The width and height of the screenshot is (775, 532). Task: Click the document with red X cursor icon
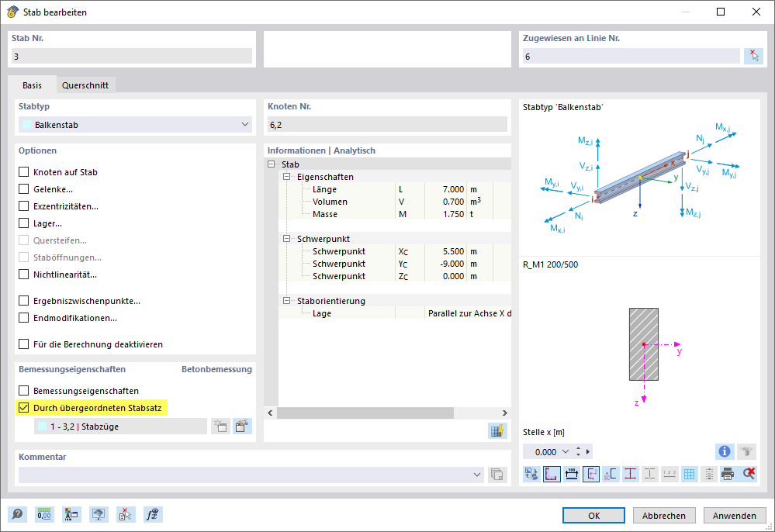pos(126,515)
